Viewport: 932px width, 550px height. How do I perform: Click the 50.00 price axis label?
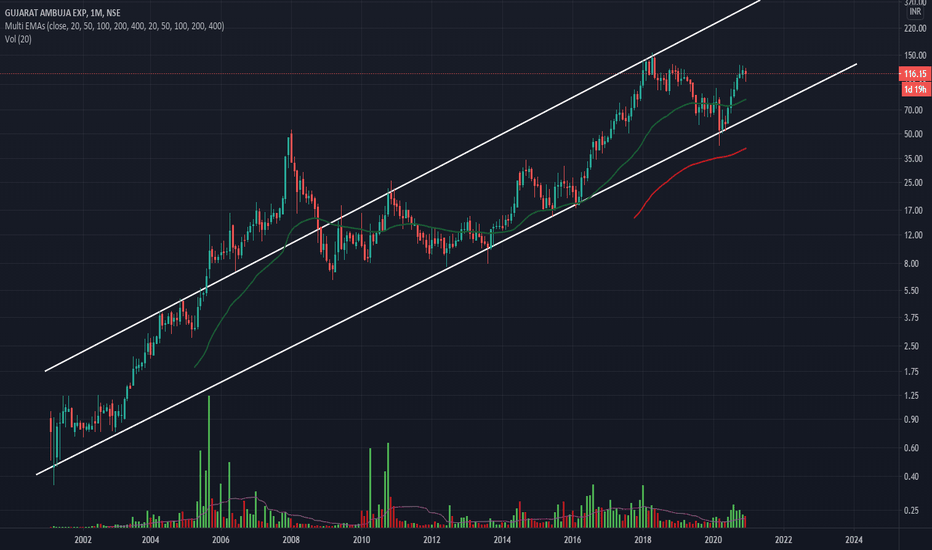click(915, 134)
